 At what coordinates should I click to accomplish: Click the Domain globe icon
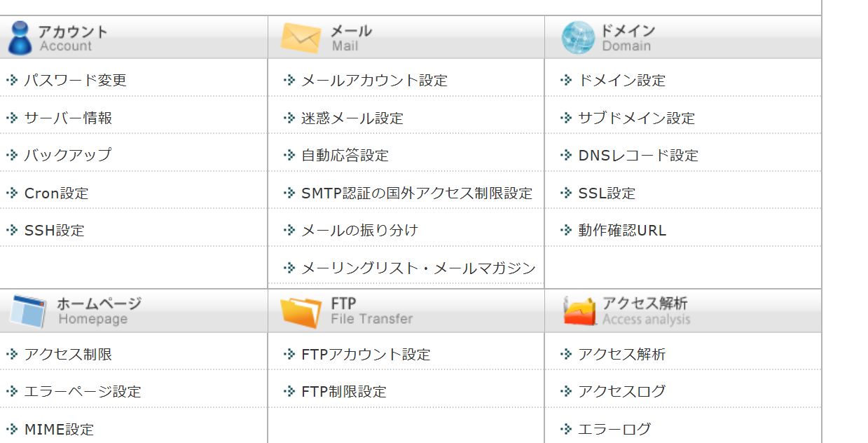pyautogui.click(x=578, y=38)
